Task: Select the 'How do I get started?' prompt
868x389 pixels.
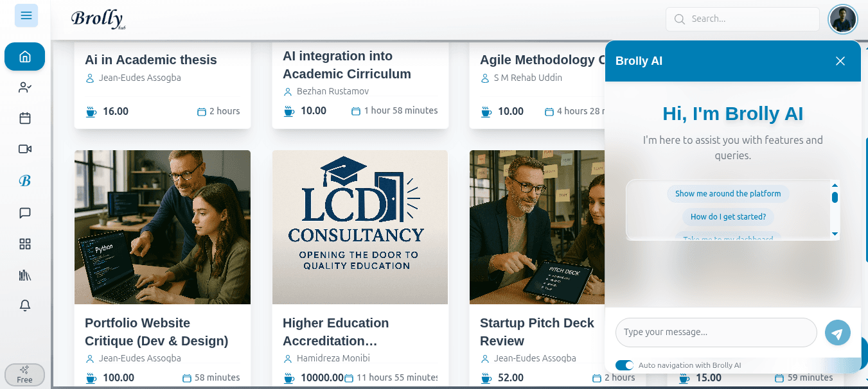Action: (x=728, y=216)
